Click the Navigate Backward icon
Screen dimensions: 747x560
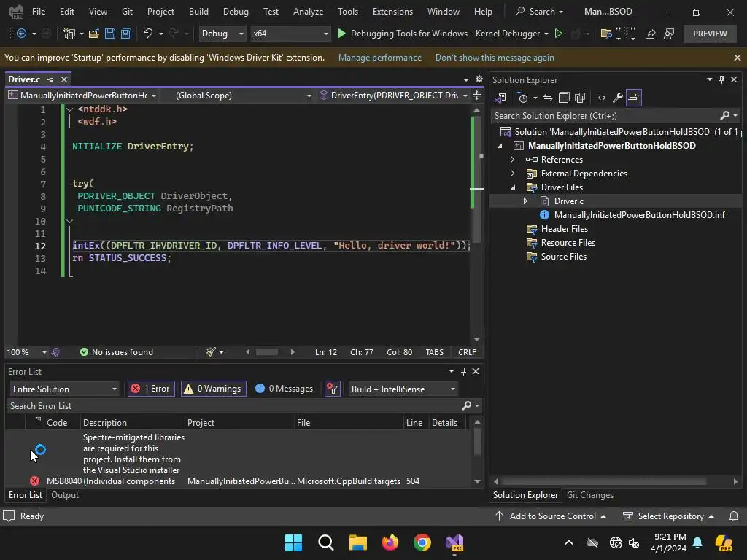21,34
